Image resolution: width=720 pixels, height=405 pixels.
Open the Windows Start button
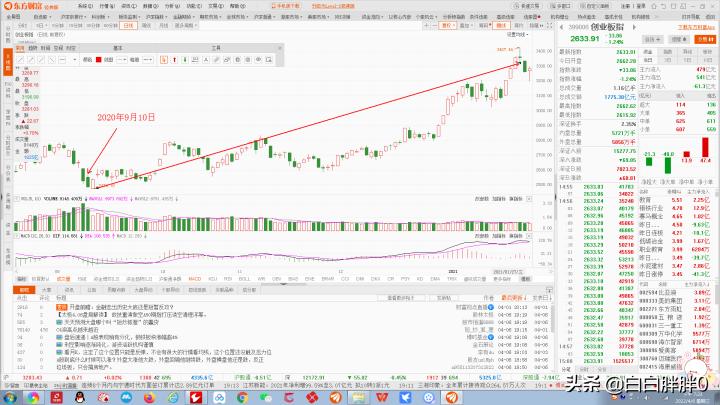click(x=10, y=397)
